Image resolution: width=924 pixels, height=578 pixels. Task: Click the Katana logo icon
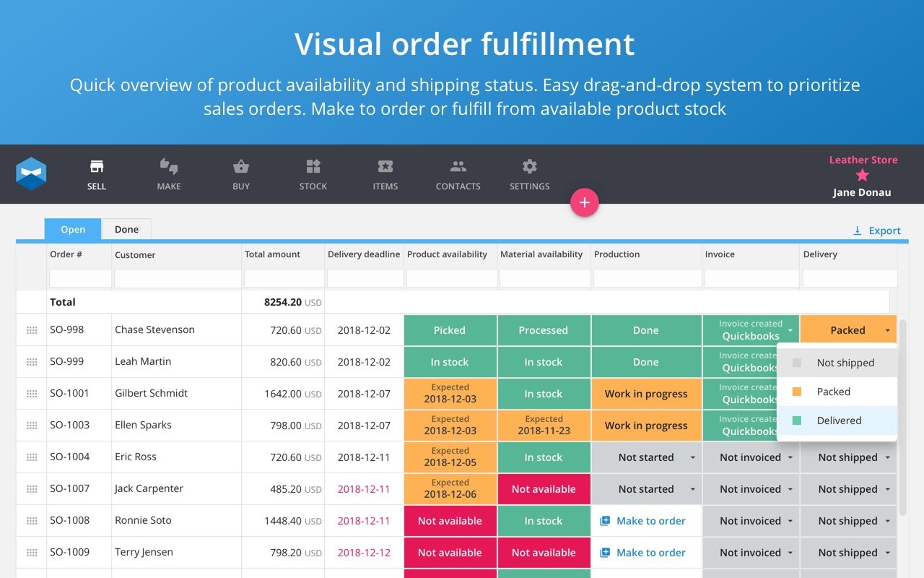pos(31,174)
